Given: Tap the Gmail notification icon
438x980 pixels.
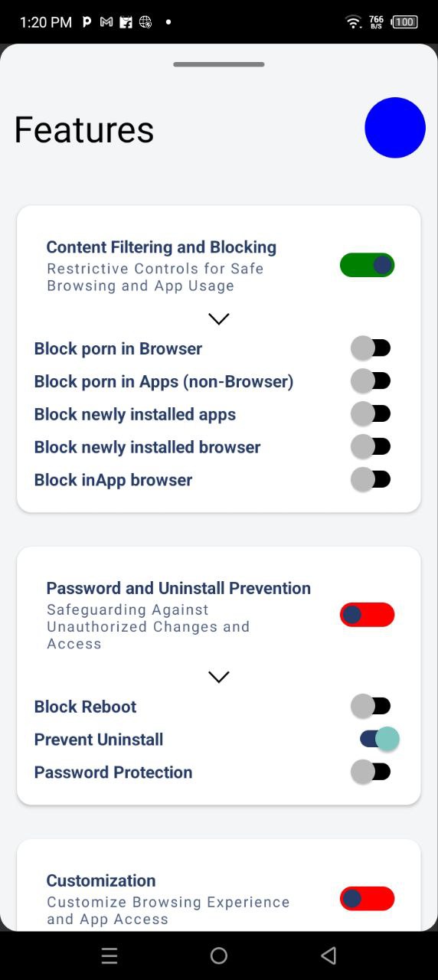Looking at the screenshot, I should (106, 22).
